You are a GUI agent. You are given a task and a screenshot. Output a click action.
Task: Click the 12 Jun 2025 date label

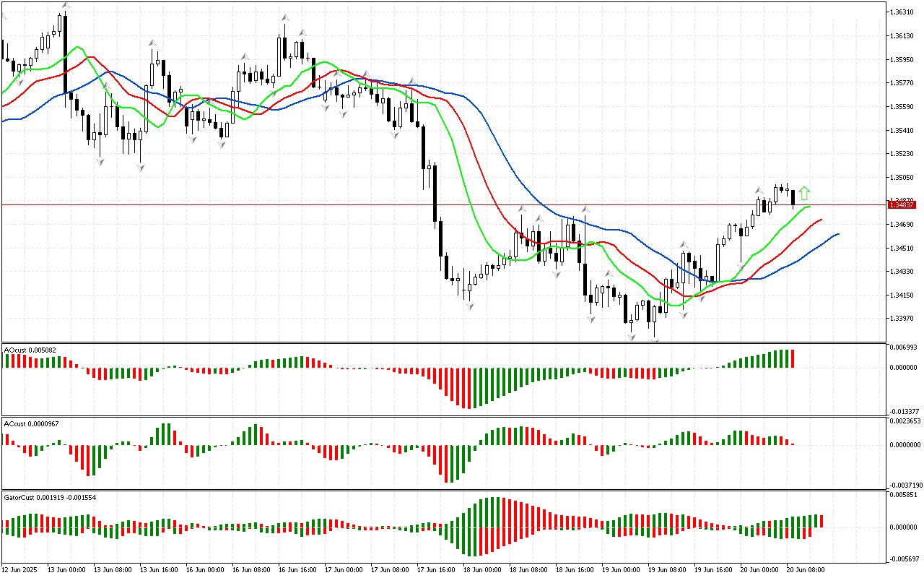[22, 570]
